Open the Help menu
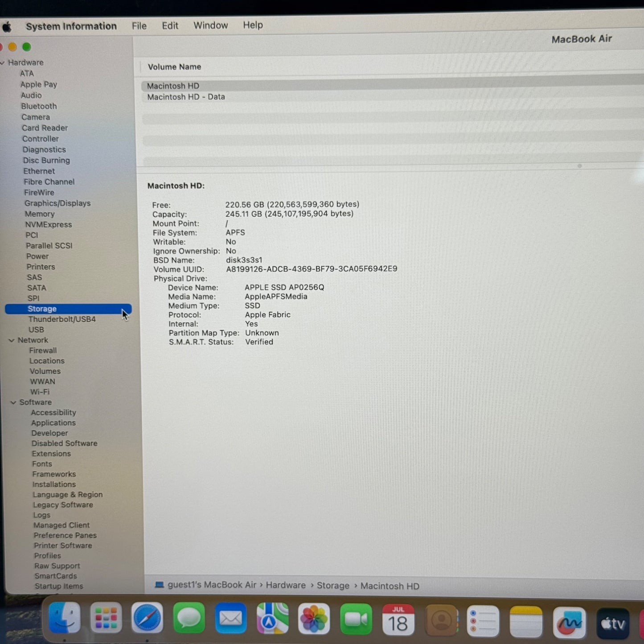This screenshot has width=644, height=644. (x=253, y=25)
